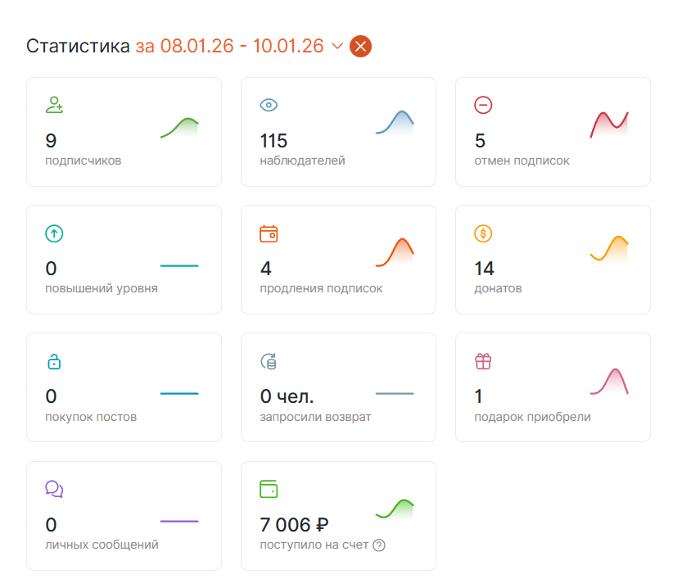Clear the selected date range filter
Image resolution: width=700 pixels, height=588 pixels.
point(360,47)
